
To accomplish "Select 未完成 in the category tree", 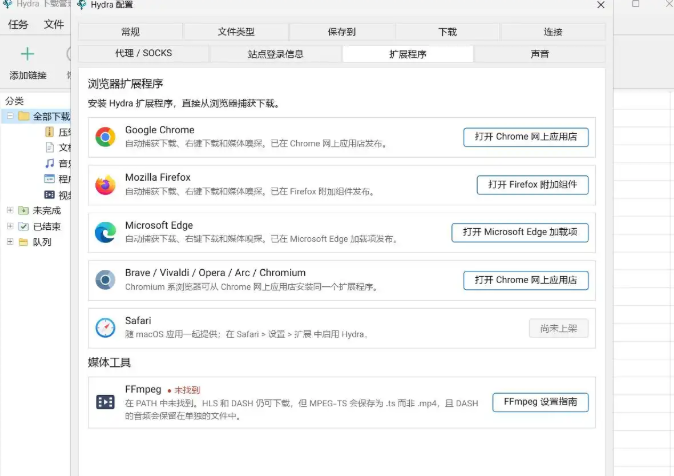I will pyautogui.click(x=47, y=211).
